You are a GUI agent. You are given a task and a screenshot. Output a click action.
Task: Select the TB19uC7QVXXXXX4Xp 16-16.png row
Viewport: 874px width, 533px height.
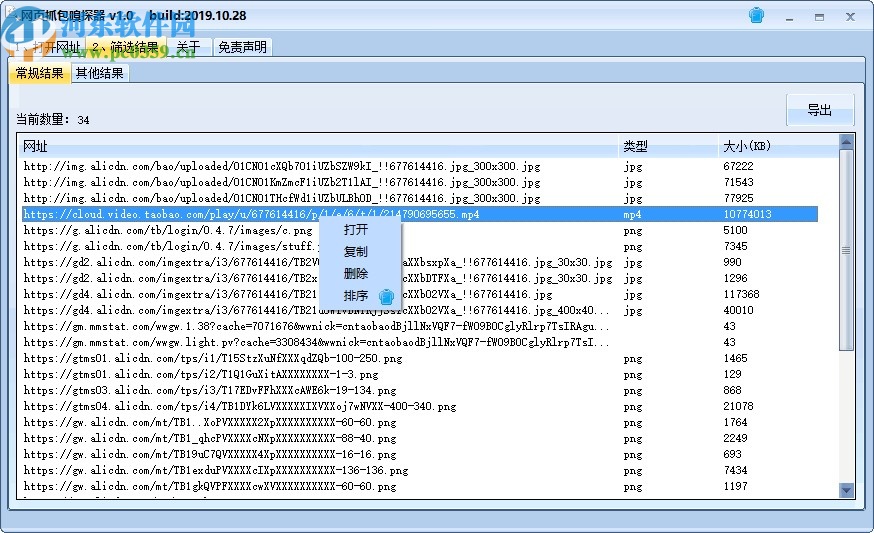tap(420, 455)
